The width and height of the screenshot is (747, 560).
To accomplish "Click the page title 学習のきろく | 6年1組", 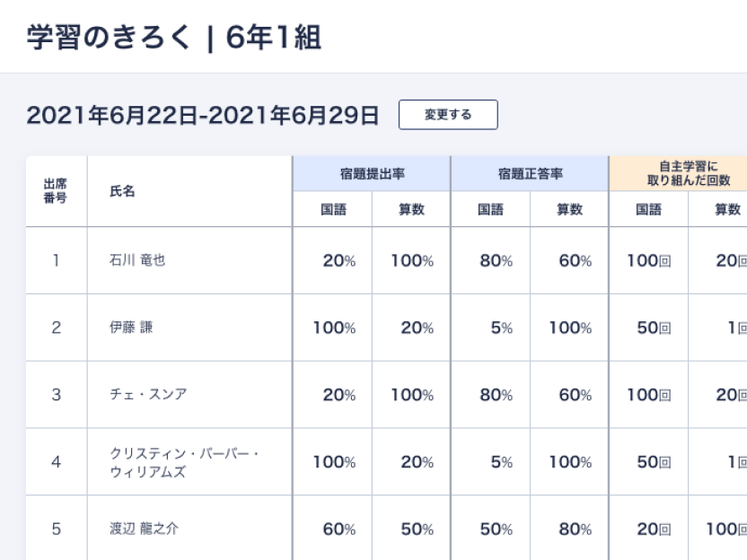I will pos(174,39).
